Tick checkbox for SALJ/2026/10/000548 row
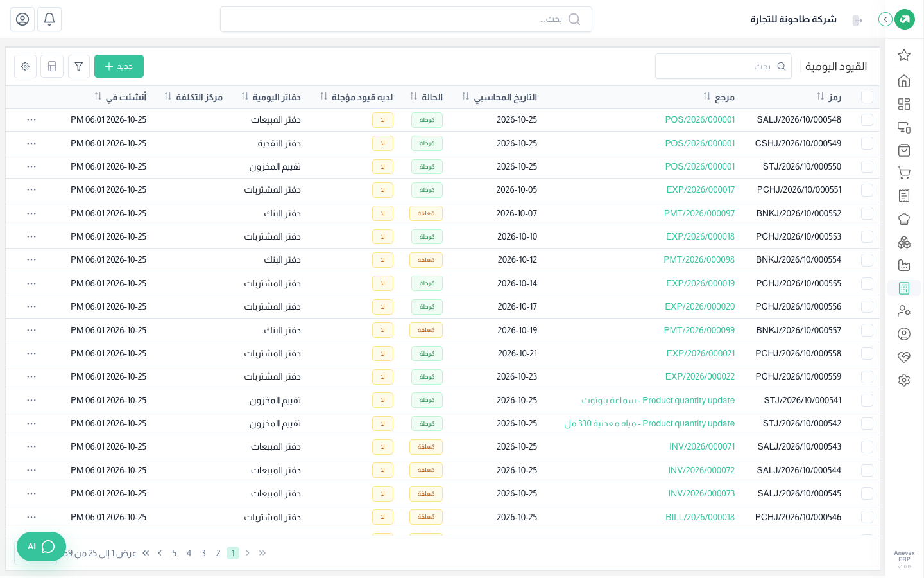This screenshot has height=578, width=924. click(x=867, y=120)
